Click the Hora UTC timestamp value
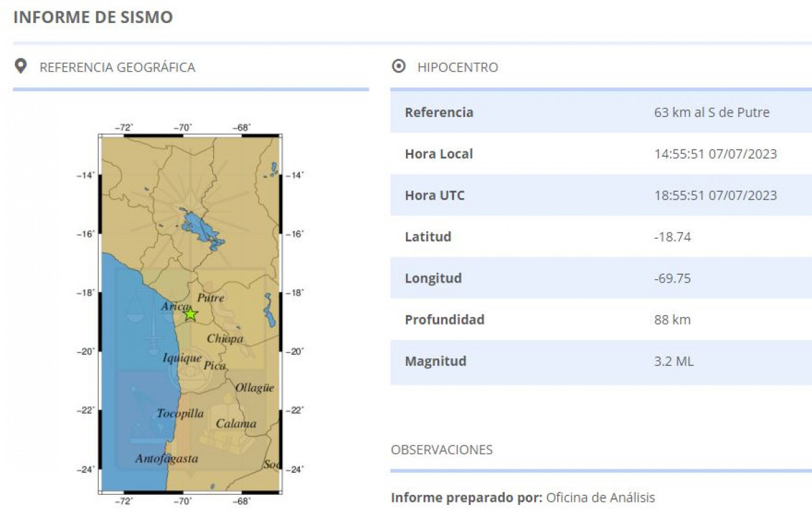The image size is (812, 528). click(715, 195)
